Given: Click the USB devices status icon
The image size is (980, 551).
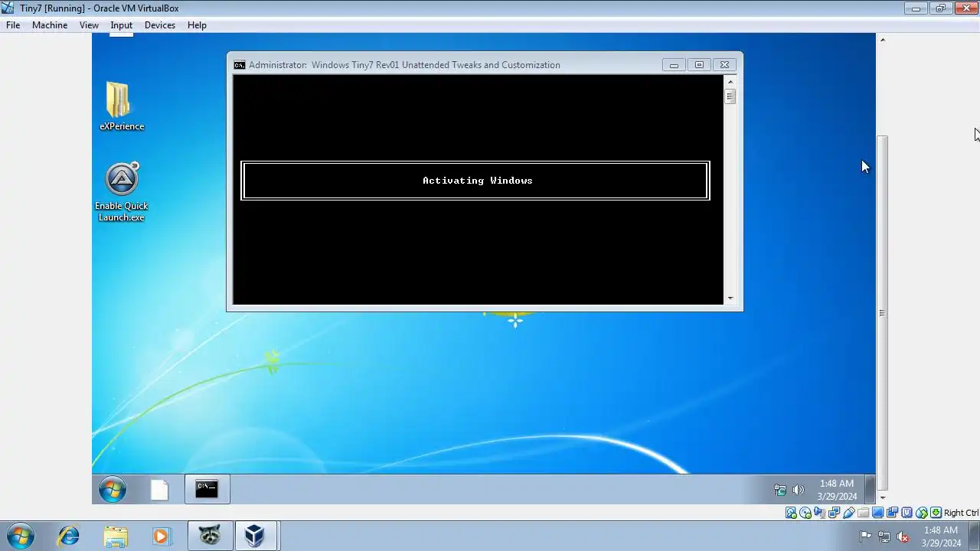Looking at the screenshot, I should pyautogui.click(x=849, y=513).
